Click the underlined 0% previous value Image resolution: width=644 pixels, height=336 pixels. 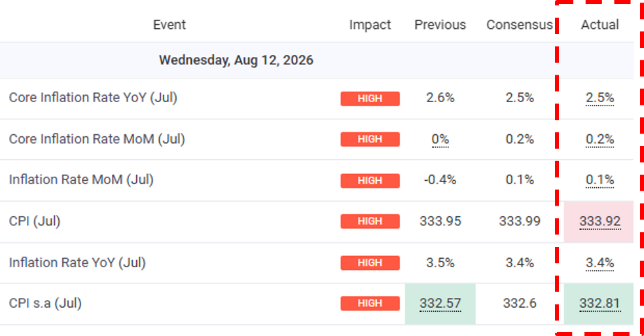pyautogui.click(x=440, y=140)
